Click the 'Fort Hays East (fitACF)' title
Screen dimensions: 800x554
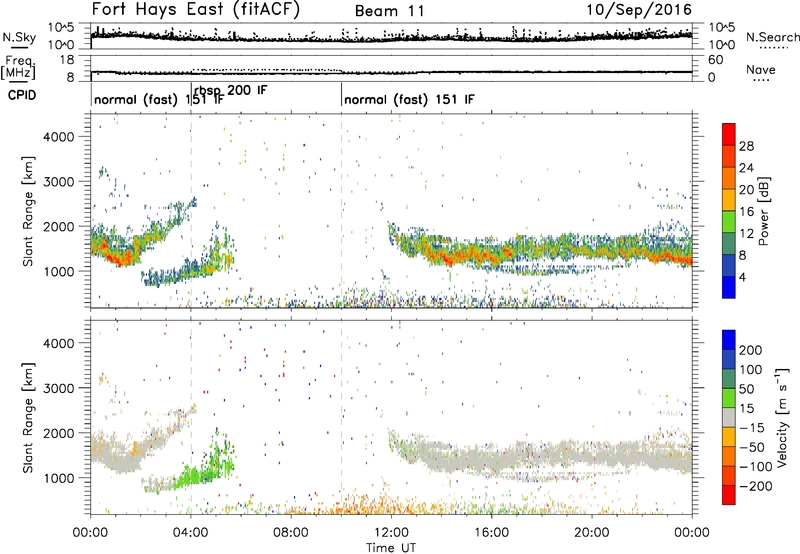point(195,10)
